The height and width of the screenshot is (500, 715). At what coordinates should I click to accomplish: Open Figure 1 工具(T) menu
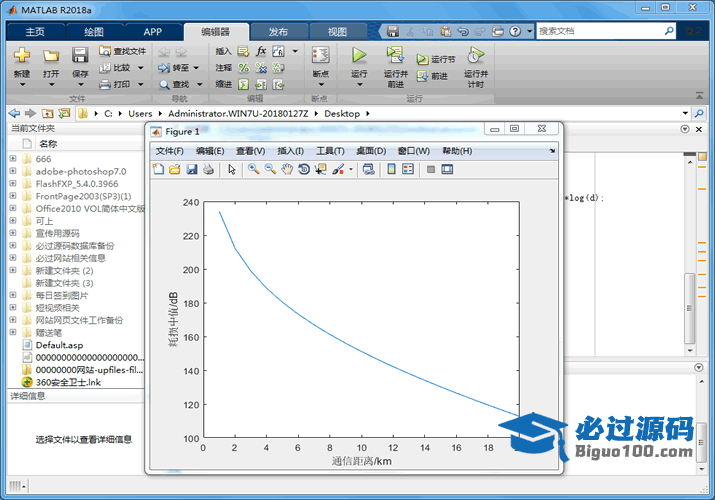point(330,151)
